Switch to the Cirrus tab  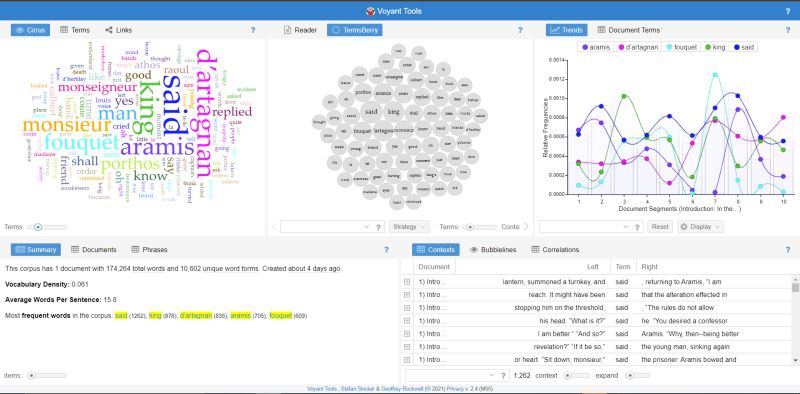pos(31,30)
